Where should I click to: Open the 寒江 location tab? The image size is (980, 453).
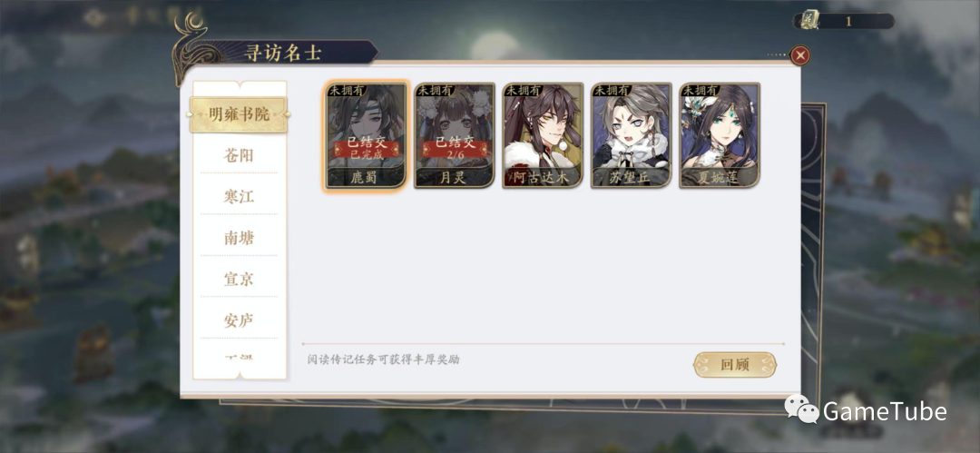click(x=240, y=196)
